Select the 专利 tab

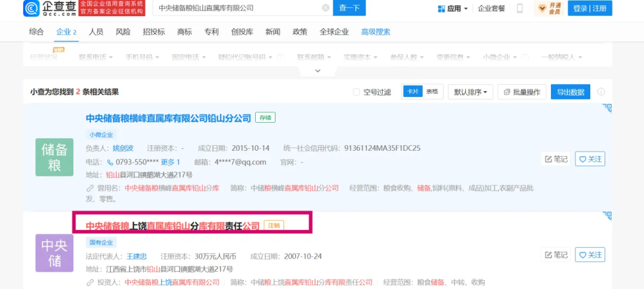[x=212, y=32]
